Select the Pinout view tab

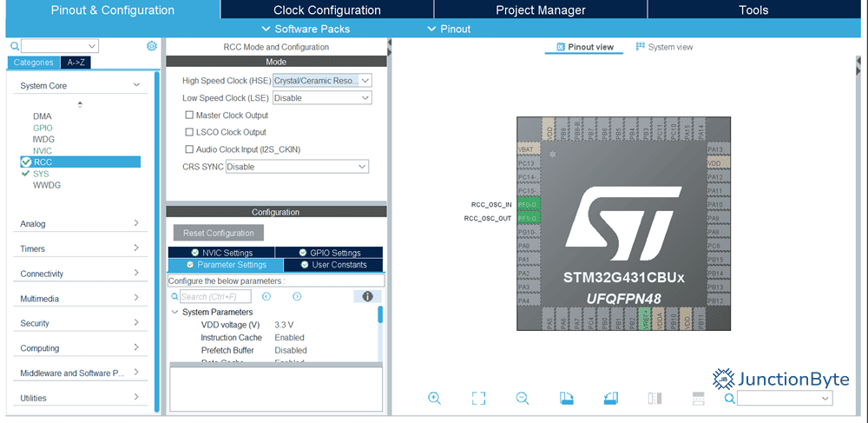[584, 47]
